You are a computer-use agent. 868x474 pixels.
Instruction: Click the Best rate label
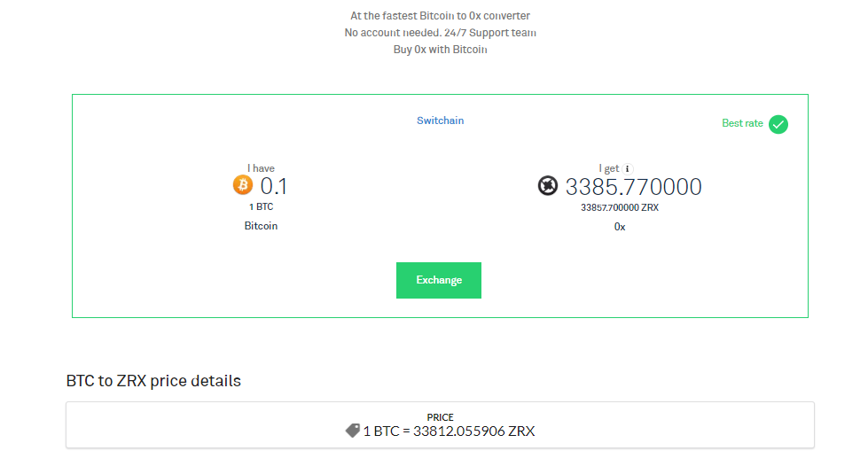pyautogui.click(x=742, y=123)
